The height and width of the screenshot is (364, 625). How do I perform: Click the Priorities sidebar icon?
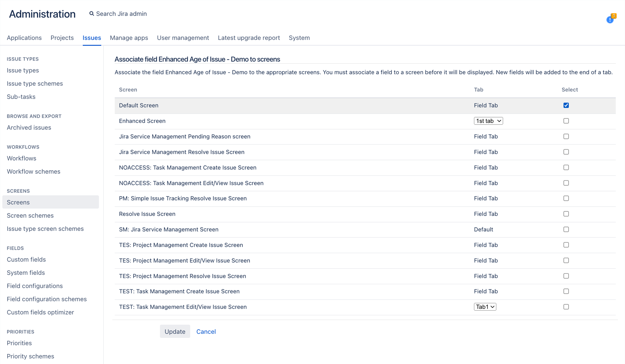click(20, 343)
